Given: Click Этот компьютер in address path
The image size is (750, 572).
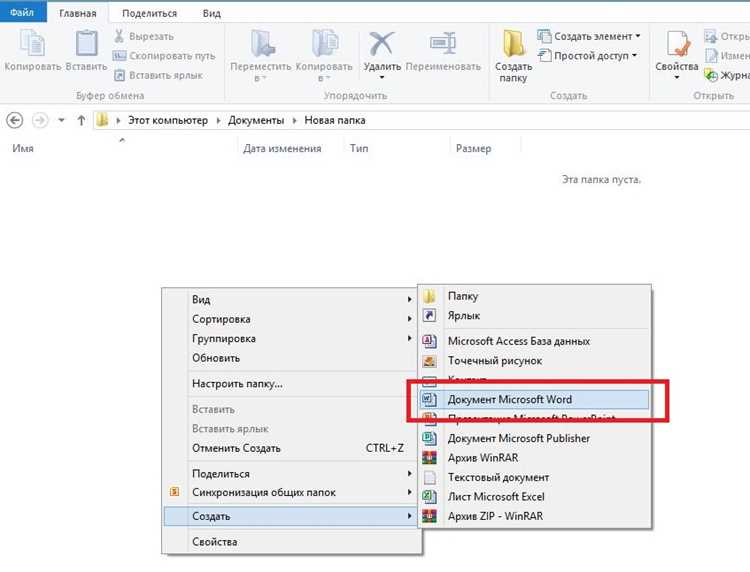Looking at the screenshot, I should pyautogui.click(x=168, y=121).
